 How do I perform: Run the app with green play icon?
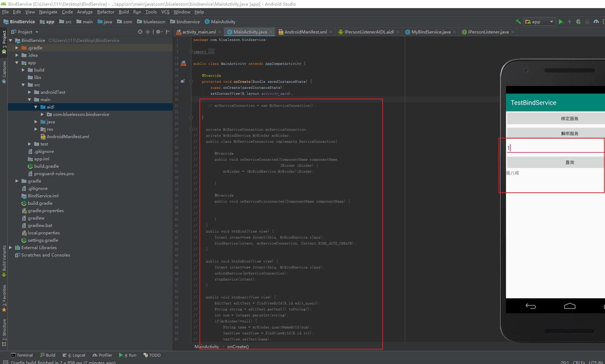click(561, 22)
